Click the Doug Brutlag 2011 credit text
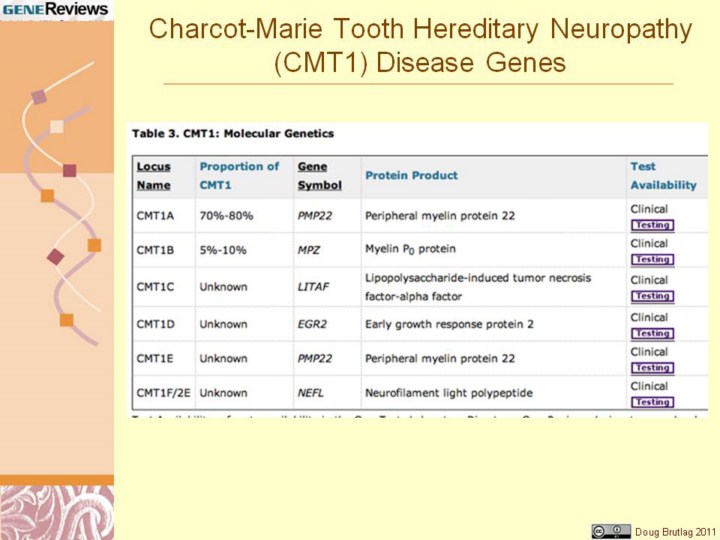720x540 pixels. 676,531
